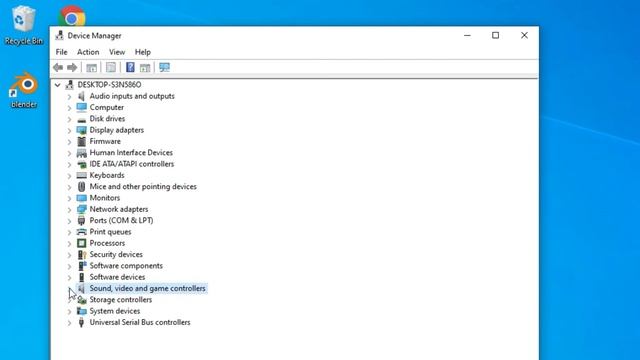The width and height of the screenshot is (640, 360).
Task: Select the System devices label
Action: [x=115, y=311]
